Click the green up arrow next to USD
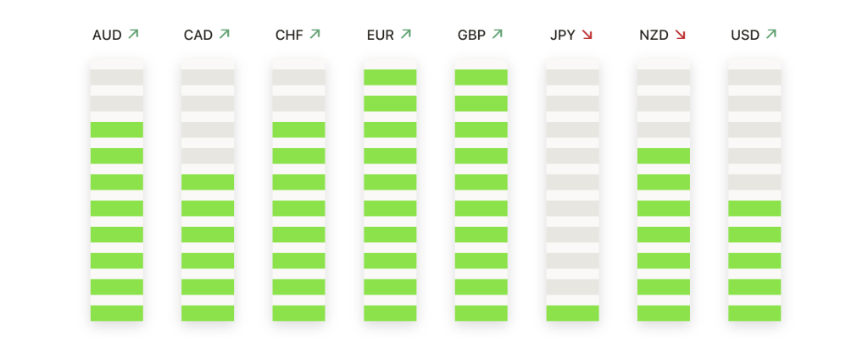Viewport: 868px width, 353px height. (x=771, y=34)
